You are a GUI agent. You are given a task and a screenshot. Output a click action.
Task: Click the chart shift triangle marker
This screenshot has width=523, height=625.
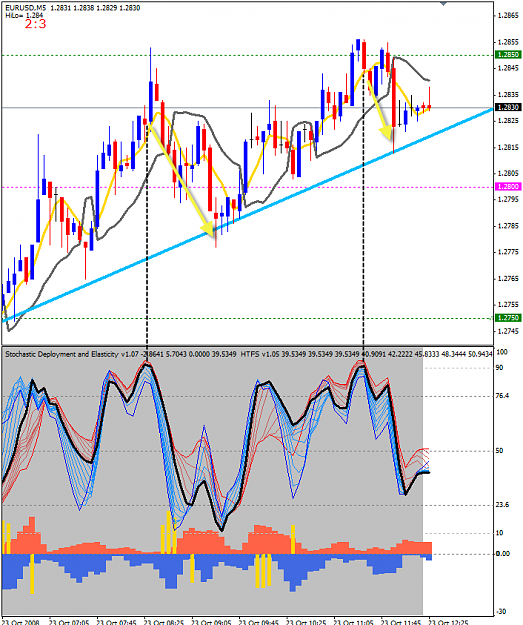[443, 4]
